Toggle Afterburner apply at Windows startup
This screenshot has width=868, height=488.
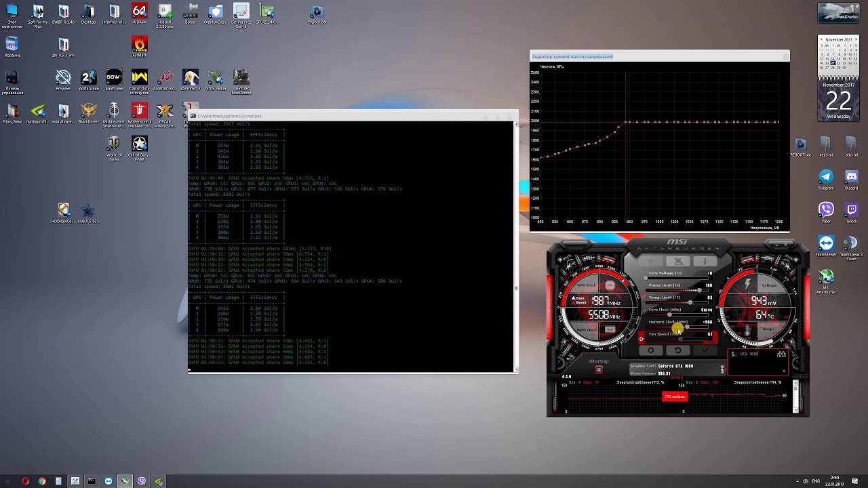599,370
